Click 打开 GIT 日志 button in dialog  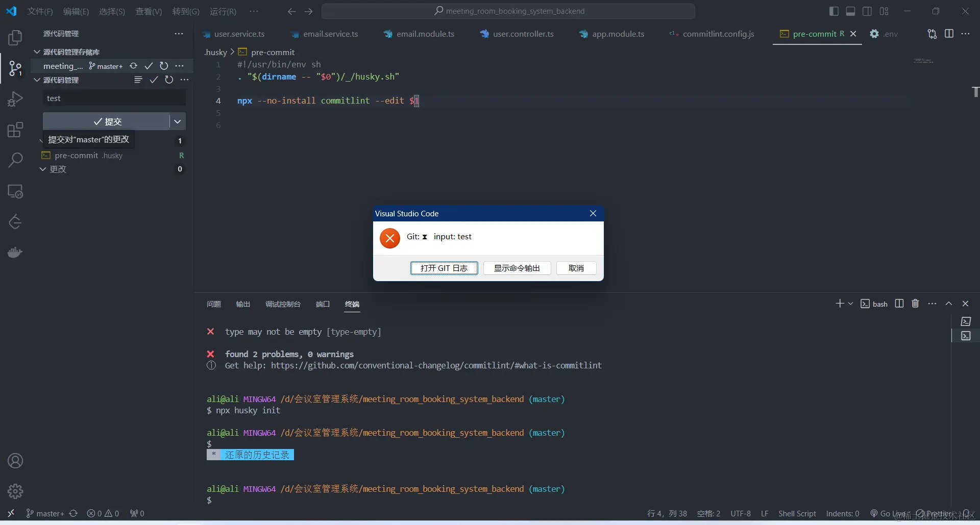(x=444, y=268)
